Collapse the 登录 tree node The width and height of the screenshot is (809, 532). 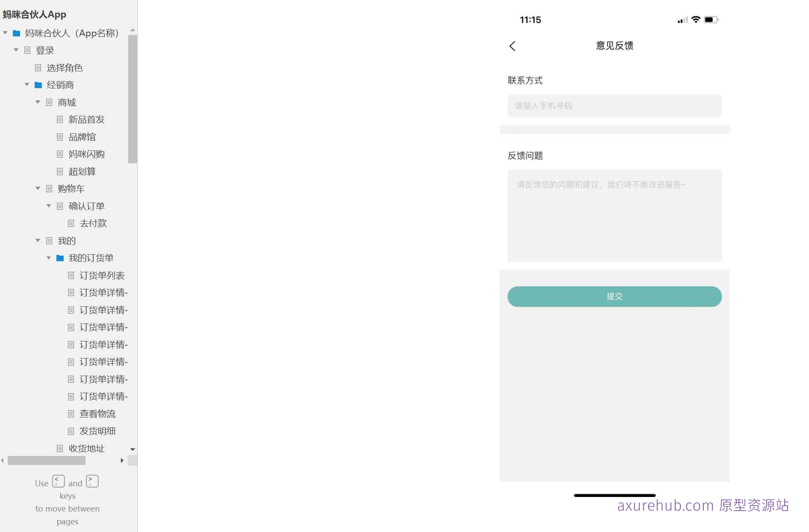[16, 50]
